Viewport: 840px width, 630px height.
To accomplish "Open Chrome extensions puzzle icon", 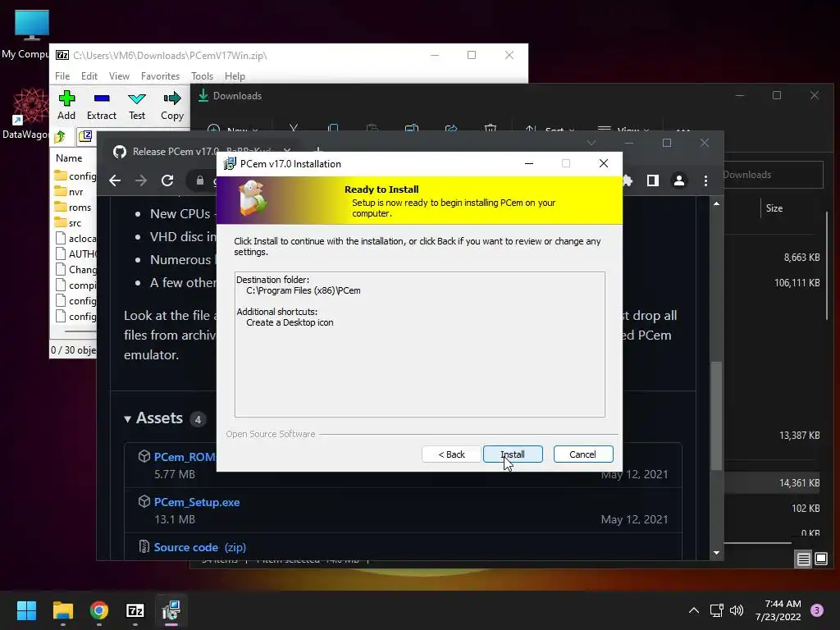I will click(628, 180).
